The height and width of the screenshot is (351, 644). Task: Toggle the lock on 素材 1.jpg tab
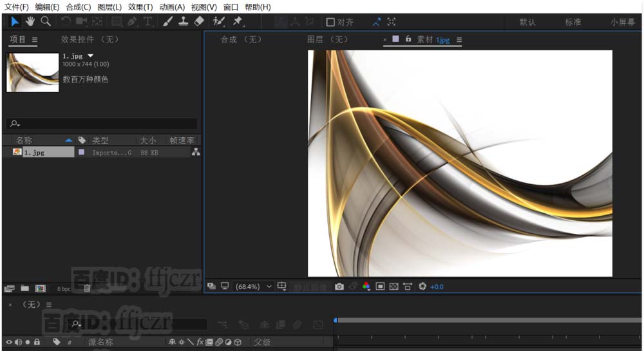(x=408, y=39)
